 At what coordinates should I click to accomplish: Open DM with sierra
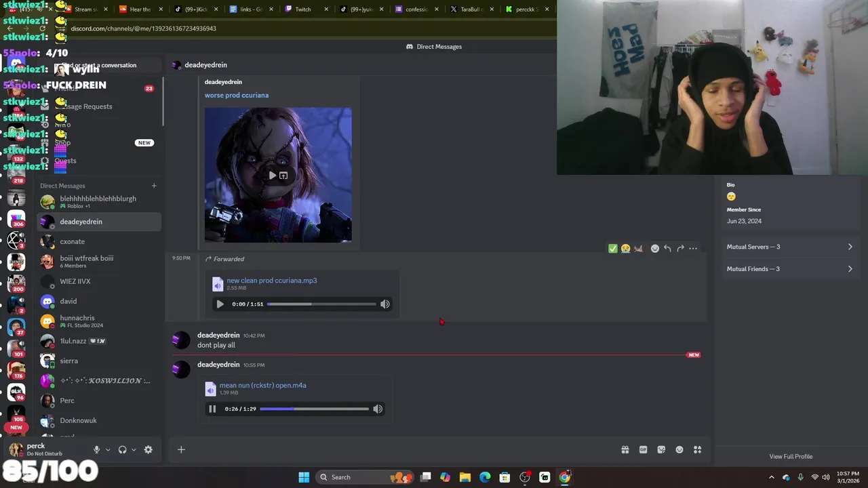[99, 361]
